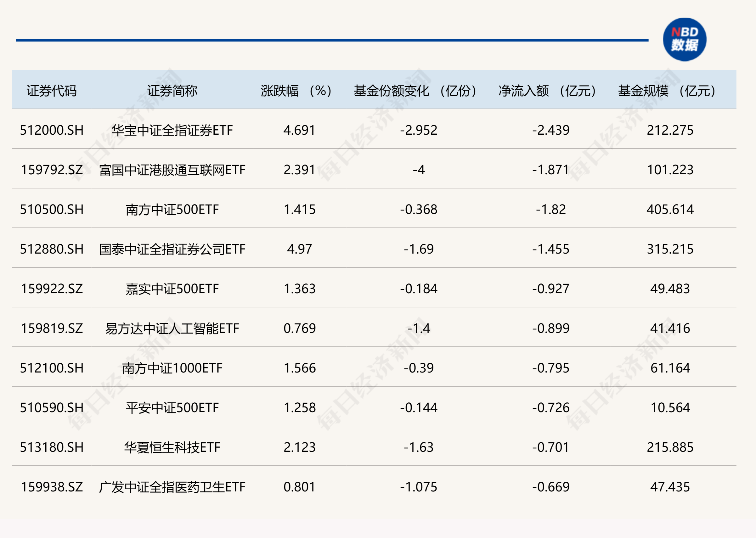
Task: Click the code 513180.SH
Action: (52, 447)
